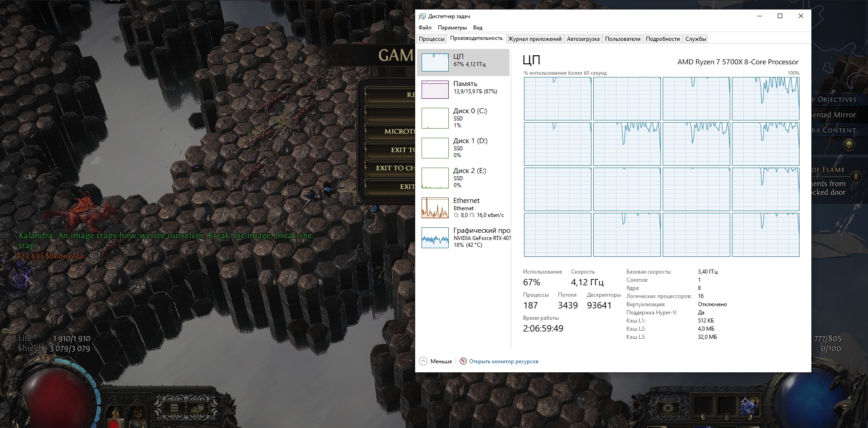Screen dimensions: 868x428
Task: Select the ЦП graph thumbnail in sidebar
Action: [x=435, y=62]
